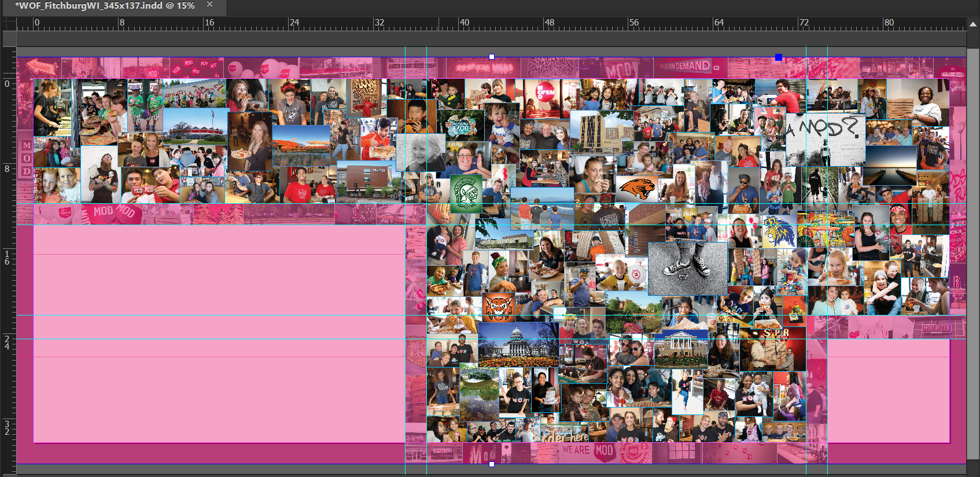
Task: Click the ruler zero-point origin corner
Action: 9,24
